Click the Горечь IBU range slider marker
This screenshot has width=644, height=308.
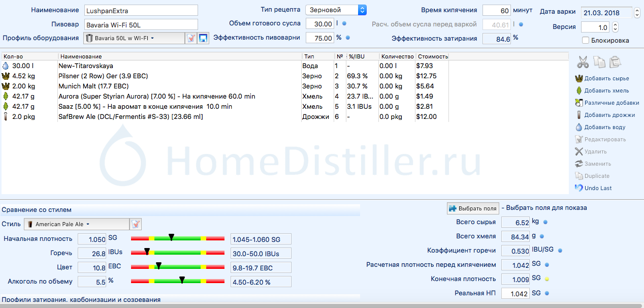coord(147,251)
